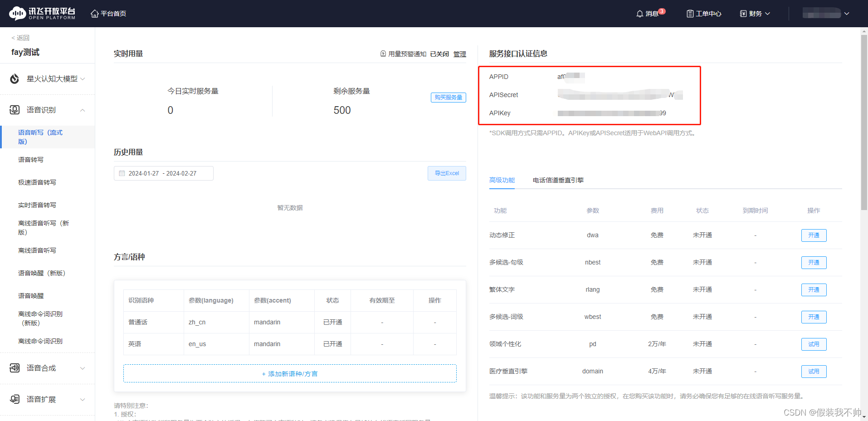Enable the 繁体文字 rlang feature
This screenshot has height=421, width=868.
point(814,290)
